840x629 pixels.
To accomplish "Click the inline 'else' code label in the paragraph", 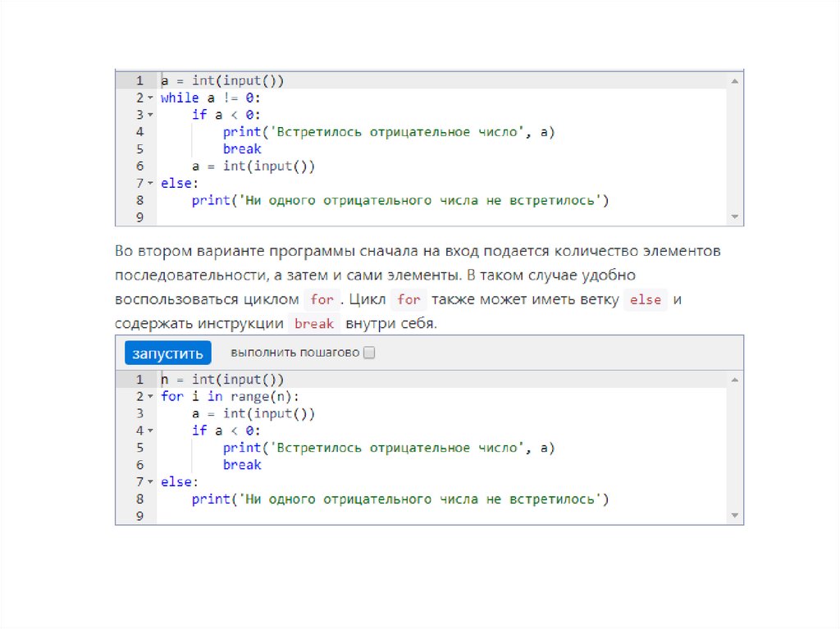I will [645, 300].
